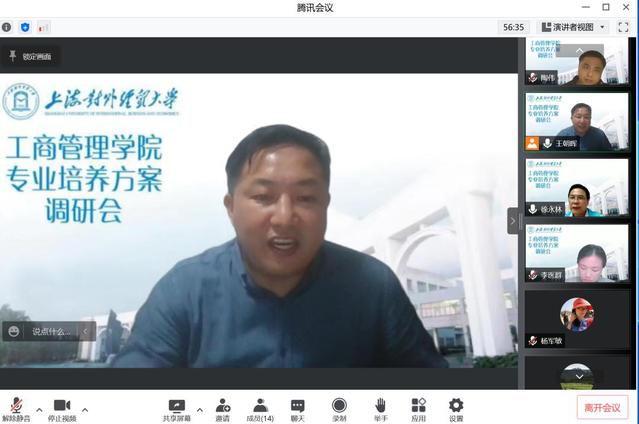Viewport: 639px width, 424px height.
Task: Toggle Lock Screen (锁定画面) pin
Action: click(x=30, y=56)
